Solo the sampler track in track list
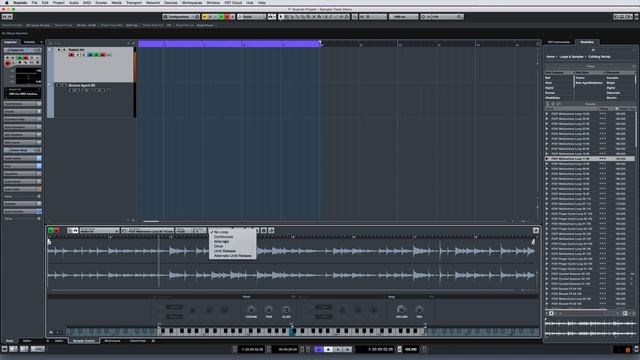The height and width of the screenshot is (360, 640). coord(64,50)
